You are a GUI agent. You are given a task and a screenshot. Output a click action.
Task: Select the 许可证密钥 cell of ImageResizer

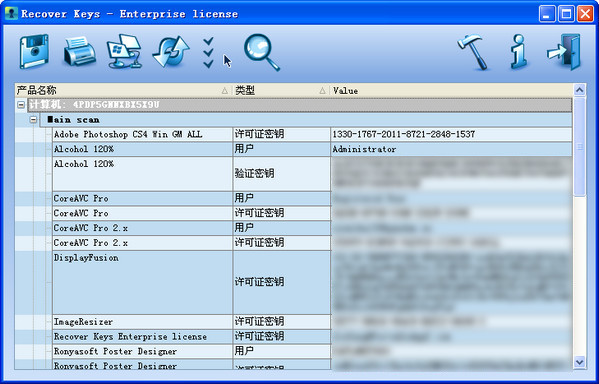pyautogui.click(x=282, y=322)
